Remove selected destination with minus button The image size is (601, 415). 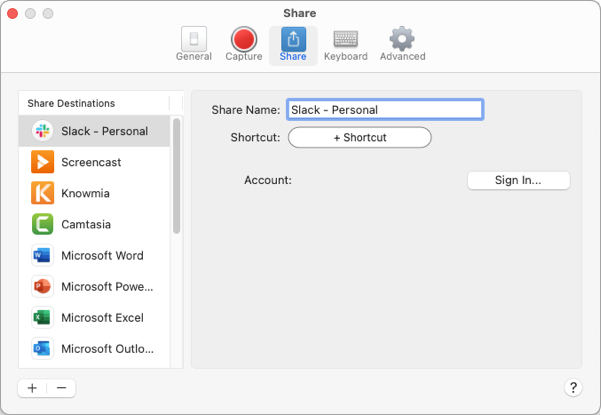(61, 388)
